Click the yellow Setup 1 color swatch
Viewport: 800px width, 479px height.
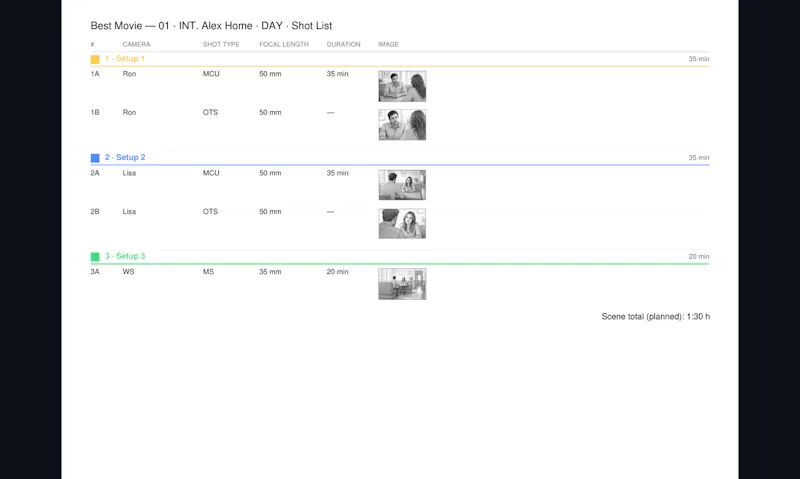95,59
